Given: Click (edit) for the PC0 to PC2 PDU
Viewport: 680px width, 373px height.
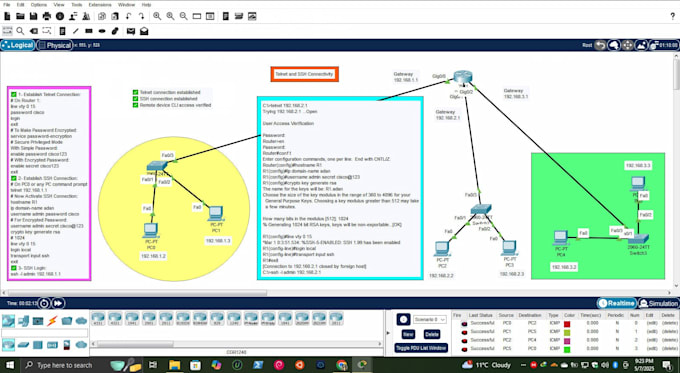Looking at the screenshot, I should click(x=652, y=324).
